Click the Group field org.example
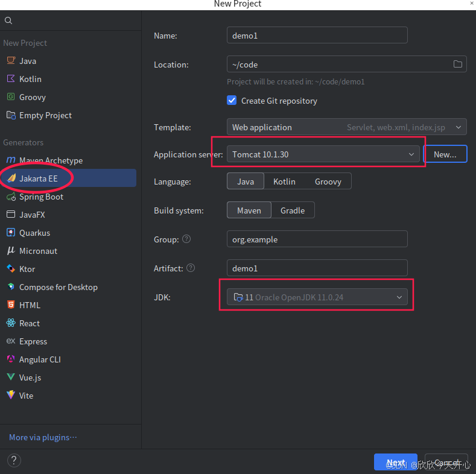The image size is (476, 474). 317,239
